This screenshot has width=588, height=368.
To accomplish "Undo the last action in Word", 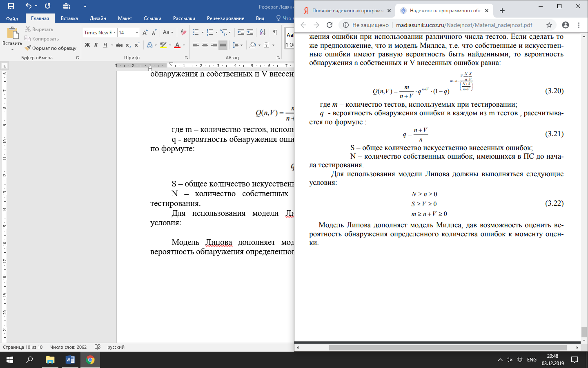I will (x=28, y=6).
